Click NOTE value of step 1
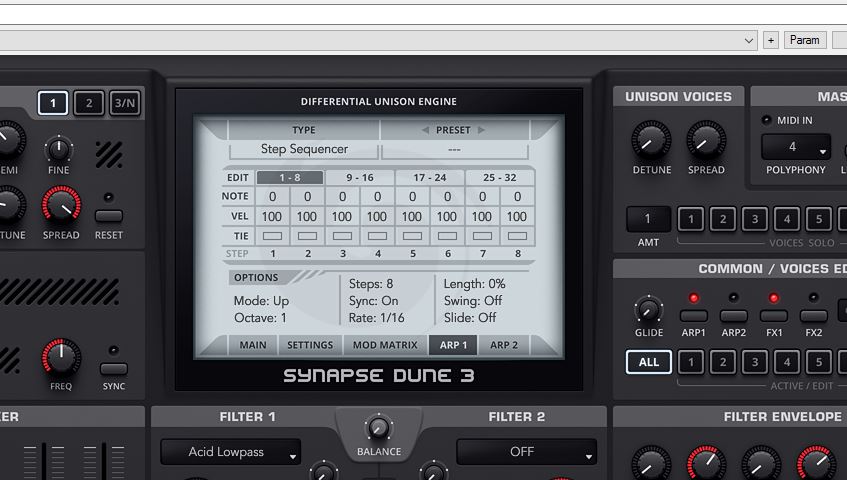 (273, 197)
